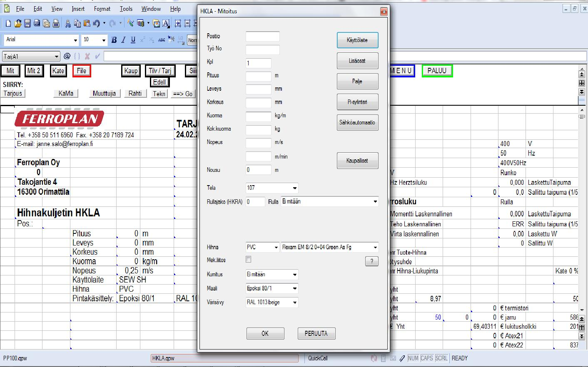Click the Lisäosat button
The height and width of the screenshot is (367, 588).
[357, 61]
